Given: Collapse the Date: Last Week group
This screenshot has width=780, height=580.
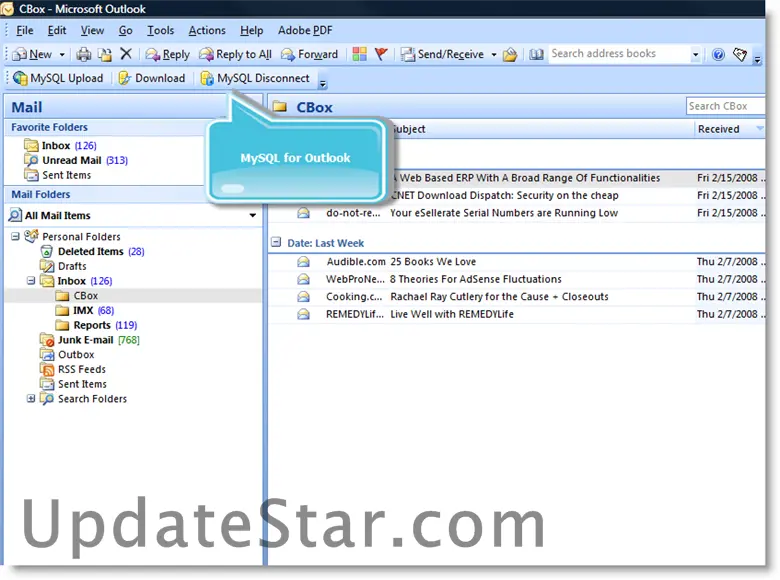Looking at the screenshot, I should pos(275,242).
